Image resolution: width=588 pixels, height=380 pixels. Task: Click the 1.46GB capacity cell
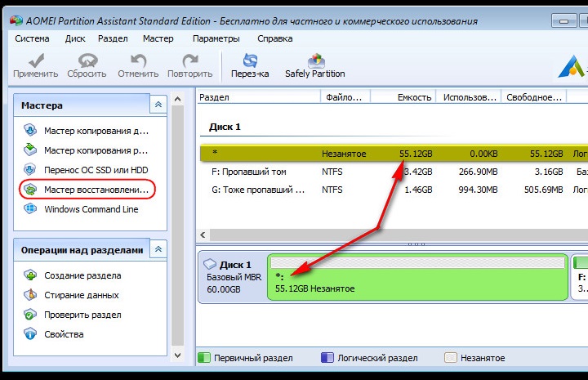tap(418, 190)
